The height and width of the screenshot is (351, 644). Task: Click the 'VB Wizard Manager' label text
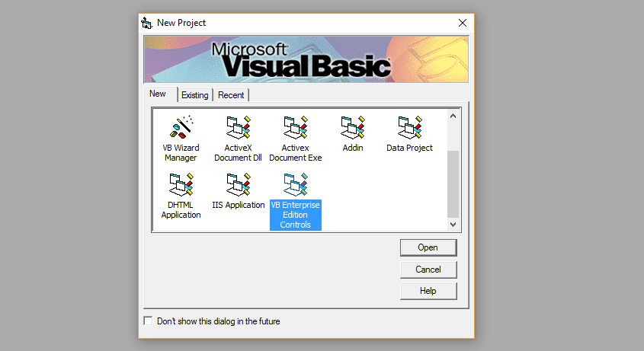pos(181,153)
